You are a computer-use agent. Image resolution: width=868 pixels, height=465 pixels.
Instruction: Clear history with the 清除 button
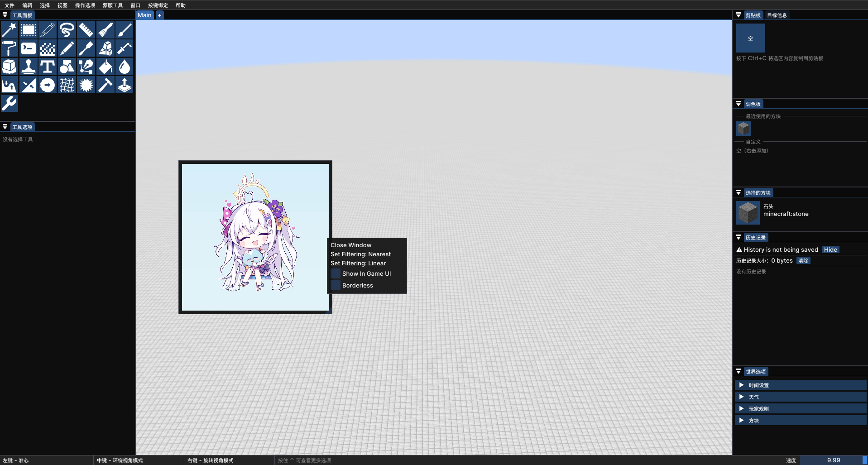click(803, 260)
